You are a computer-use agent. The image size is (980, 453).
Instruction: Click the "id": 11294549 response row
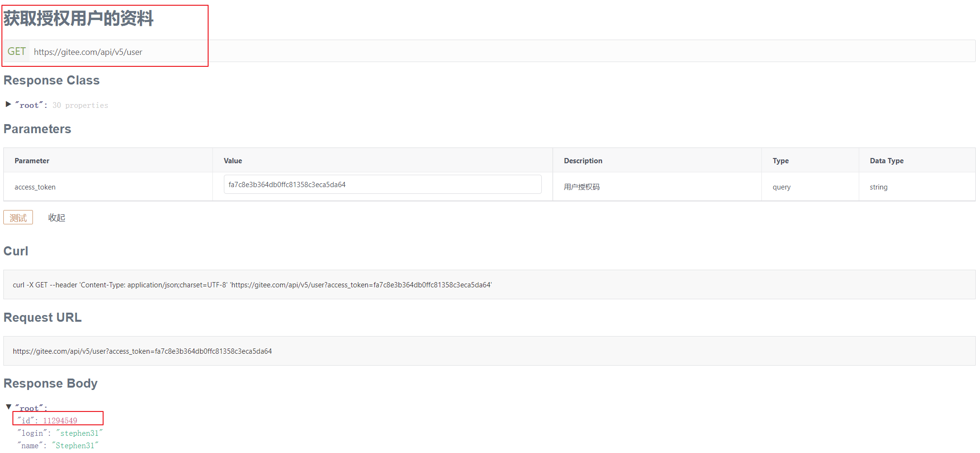tap(47, 421)
